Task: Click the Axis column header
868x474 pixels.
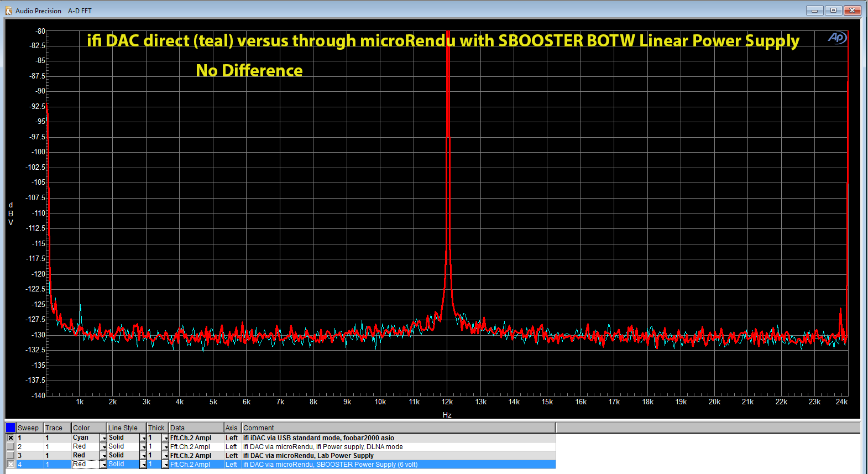Action: tap(233, 428)
